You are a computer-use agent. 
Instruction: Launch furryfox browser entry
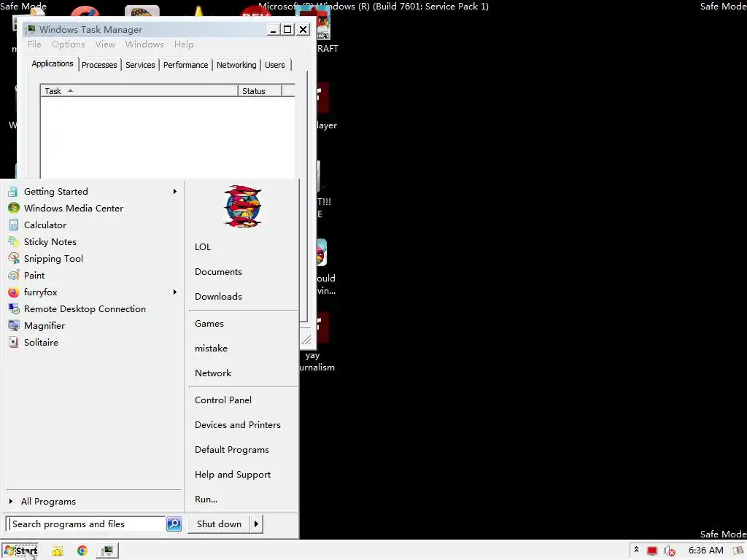pyautogui.click(x=93, y=292)
